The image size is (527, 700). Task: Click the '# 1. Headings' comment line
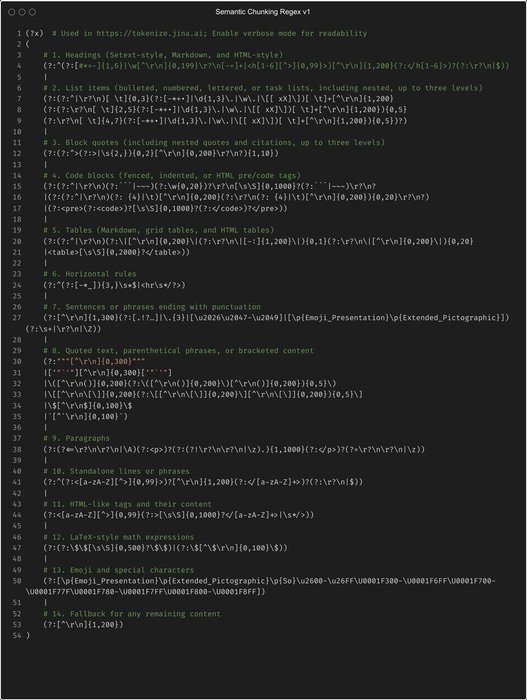click(x=163, y=55)
